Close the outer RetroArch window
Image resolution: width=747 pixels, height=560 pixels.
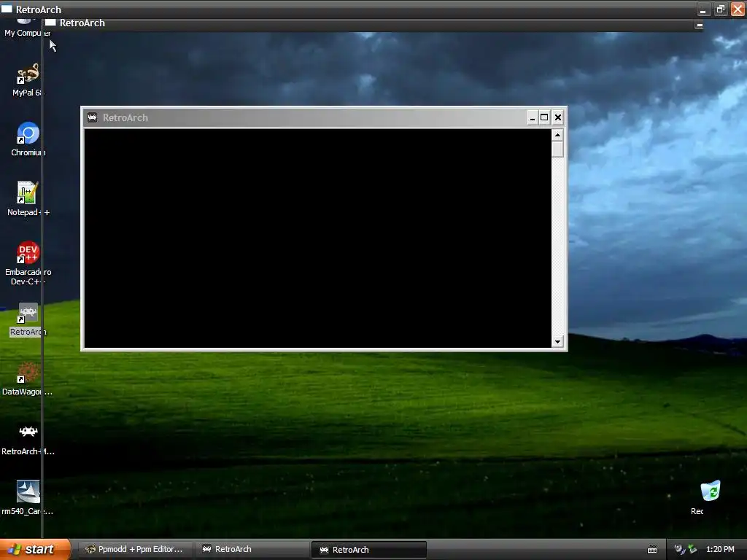[738, 9]
